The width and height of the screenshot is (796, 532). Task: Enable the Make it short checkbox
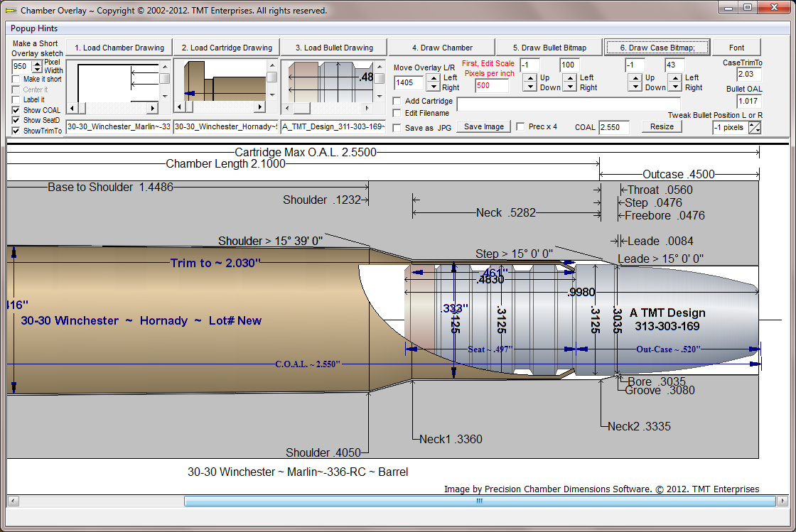pyautogui.click(x=16, y=79)
